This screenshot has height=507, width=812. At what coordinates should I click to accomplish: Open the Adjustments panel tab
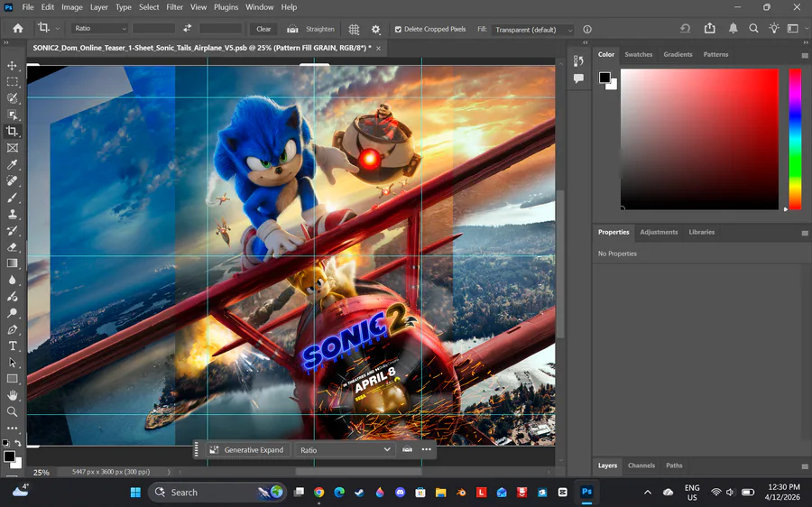(659, 232)
